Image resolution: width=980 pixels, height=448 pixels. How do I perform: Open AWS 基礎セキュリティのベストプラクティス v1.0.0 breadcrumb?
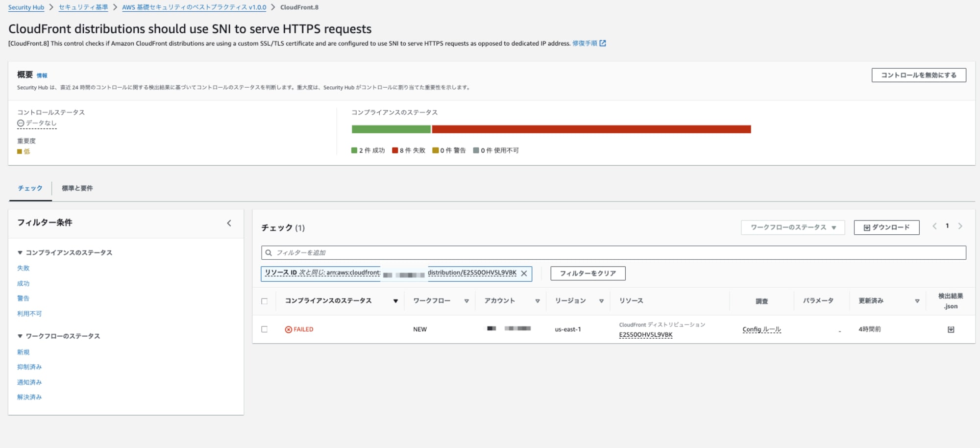(x=194, y=7)
